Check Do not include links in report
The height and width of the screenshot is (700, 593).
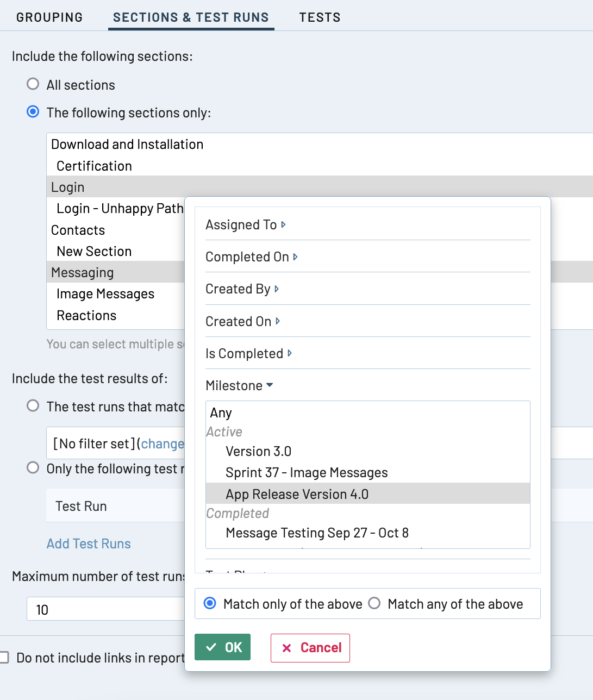tap(4, 658)
